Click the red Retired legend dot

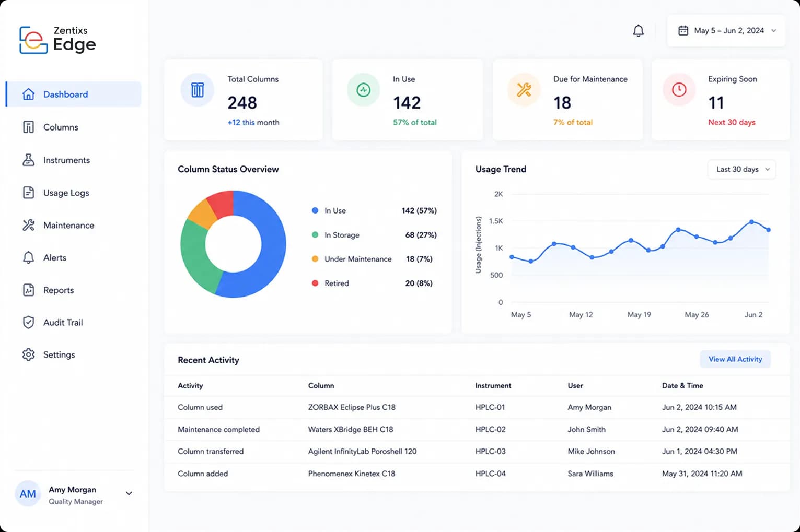(x=315, y=283)
